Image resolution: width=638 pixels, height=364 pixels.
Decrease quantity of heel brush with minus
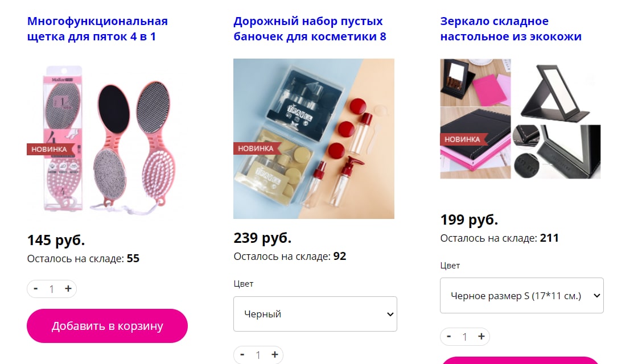pyautogui.click(x=36, y=289)
